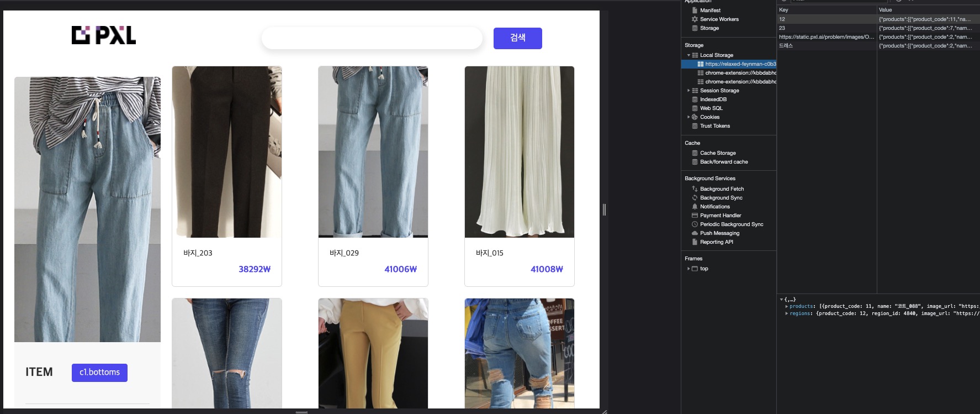Click the Payment Handler card icon
Screen dimensions: 980x414
695,216
